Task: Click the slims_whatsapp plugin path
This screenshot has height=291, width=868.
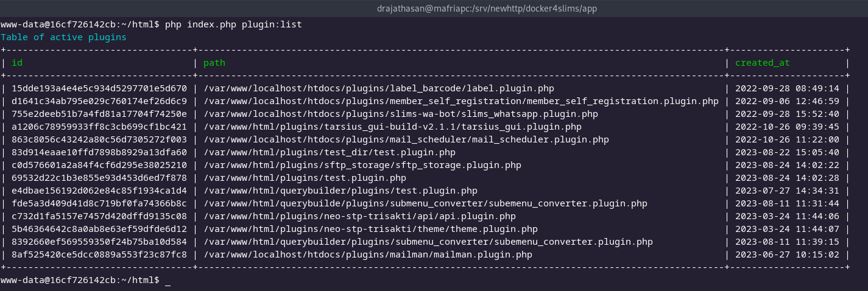Action: click(400, 114)
